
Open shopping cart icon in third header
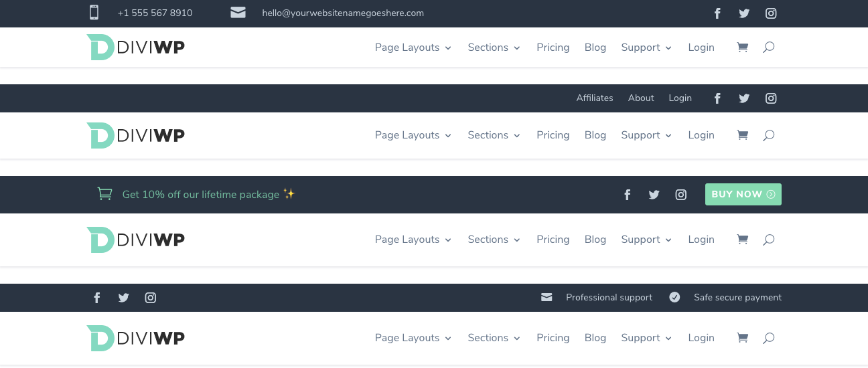742,240
